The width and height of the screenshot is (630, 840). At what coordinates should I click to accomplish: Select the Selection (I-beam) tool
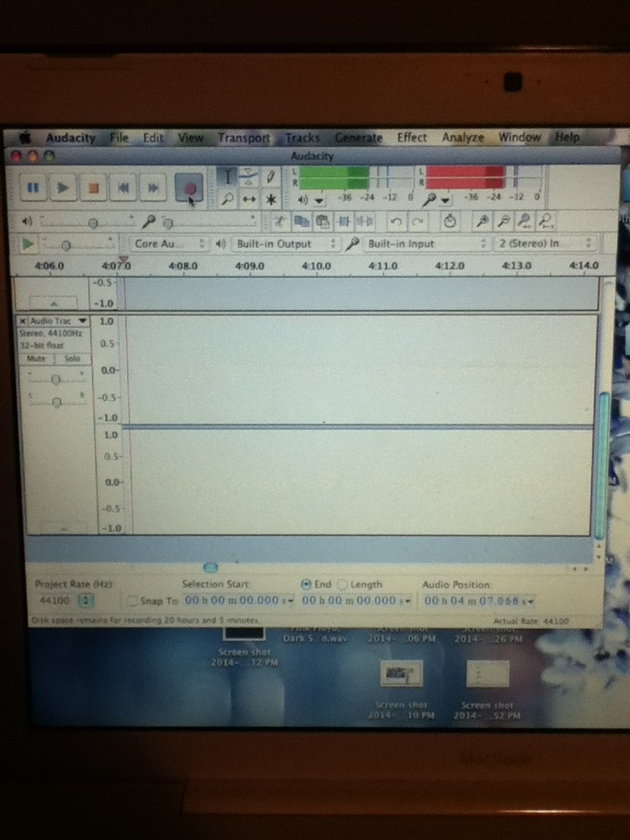click(x=227, y=176)
